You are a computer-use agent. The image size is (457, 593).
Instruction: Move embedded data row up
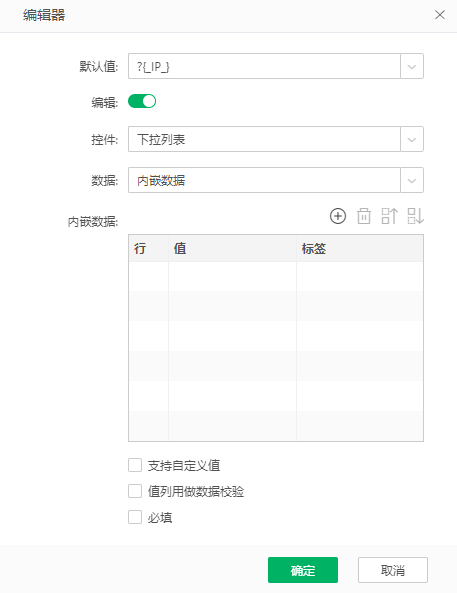pyautogui.click(x=390, y=216)
